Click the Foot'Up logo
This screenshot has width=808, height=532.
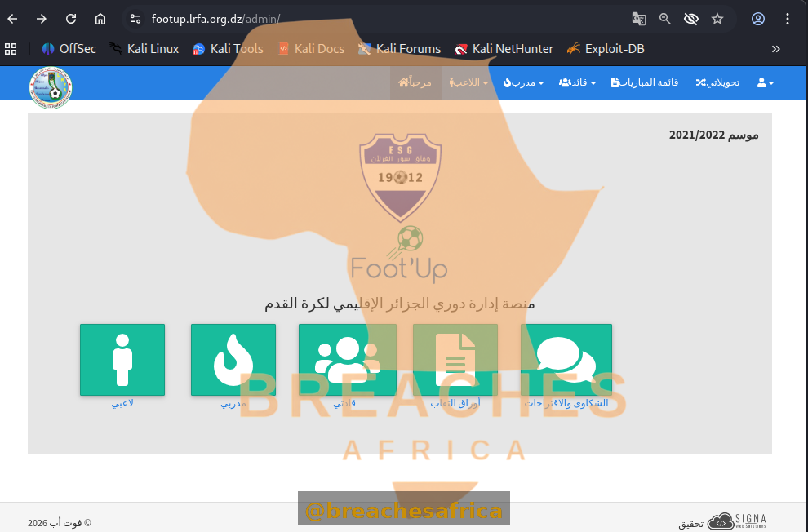(x=399, y=255)
